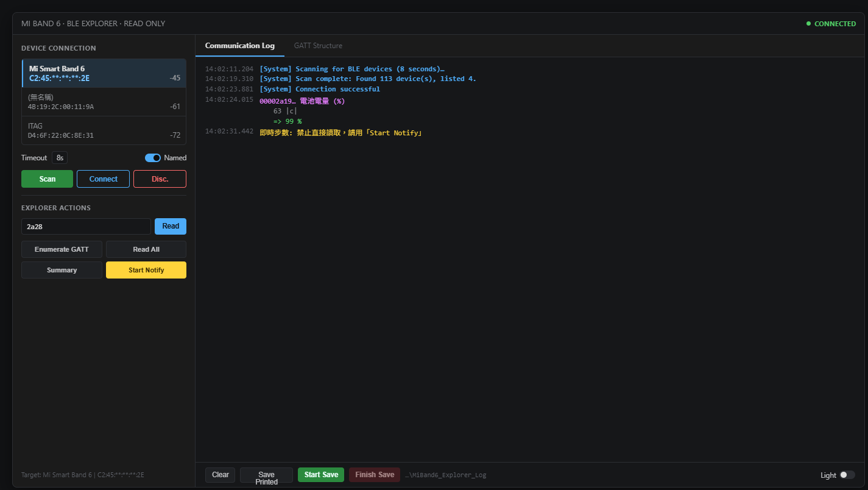The height and width of the screenshot is (490, 868).
Task: Click the Connect button
Action: [103, 179]
